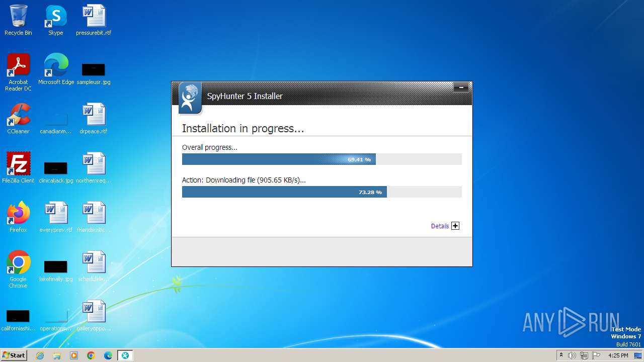
Task: Open the CCleaner desktop shortcut
Action: [x=18, y=119]
